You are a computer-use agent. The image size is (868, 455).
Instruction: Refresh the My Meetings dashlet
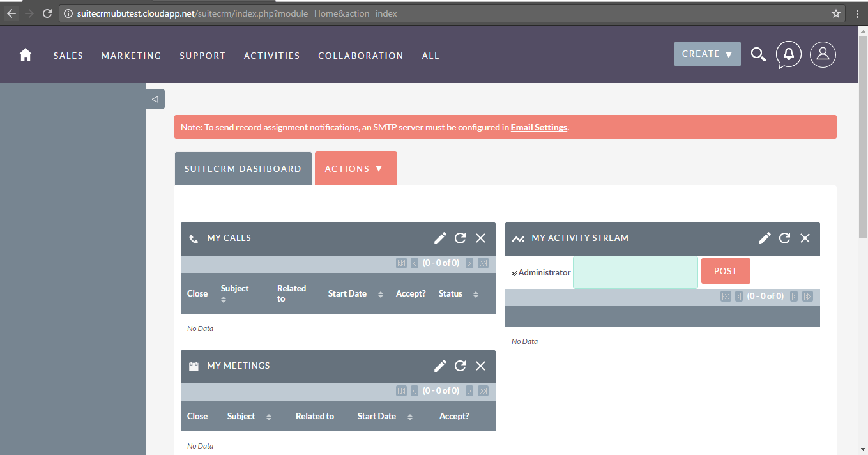[460, 366]
